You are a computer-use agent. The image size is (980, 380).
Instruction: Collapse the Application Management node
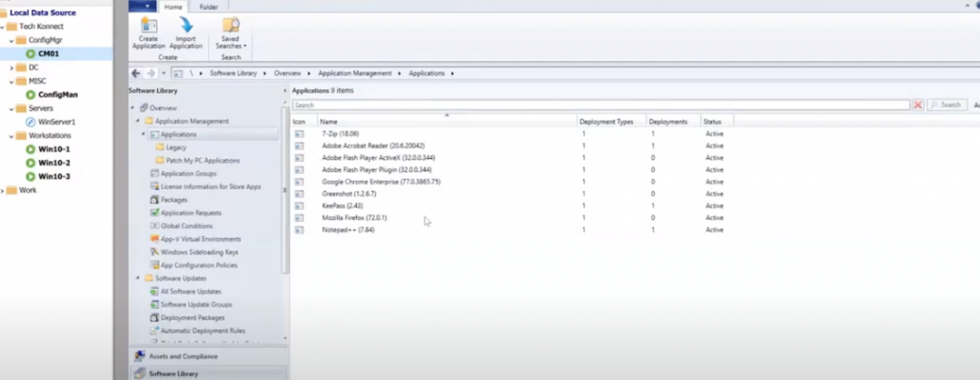click(x=138, y=122)
